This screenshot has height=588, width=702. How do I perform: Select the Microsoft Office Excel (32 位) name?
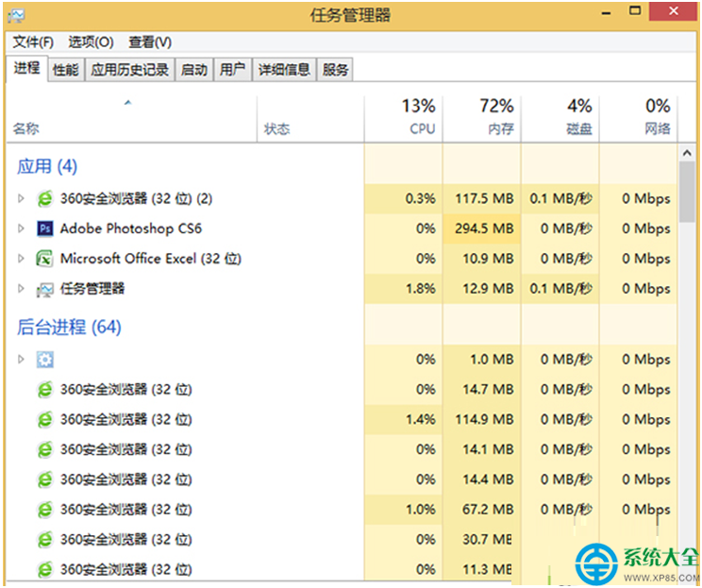[x=151, y=259]
